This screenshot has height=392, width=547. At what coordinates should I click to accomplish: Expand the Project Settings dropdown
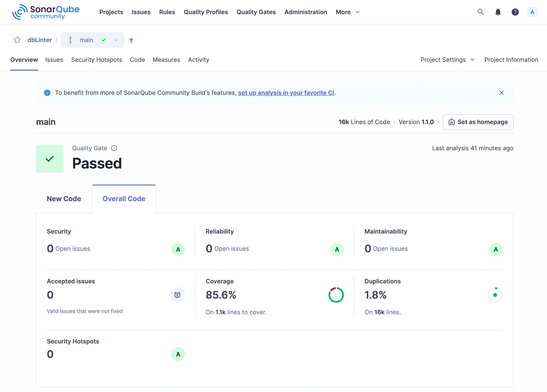point(447,60)
